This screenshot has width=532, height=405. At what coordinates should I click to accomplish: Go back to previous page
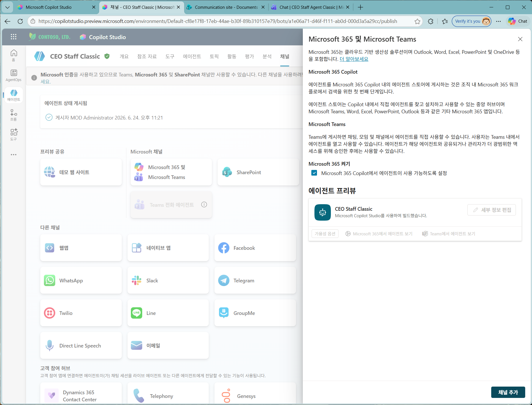(x=7, y=21)
